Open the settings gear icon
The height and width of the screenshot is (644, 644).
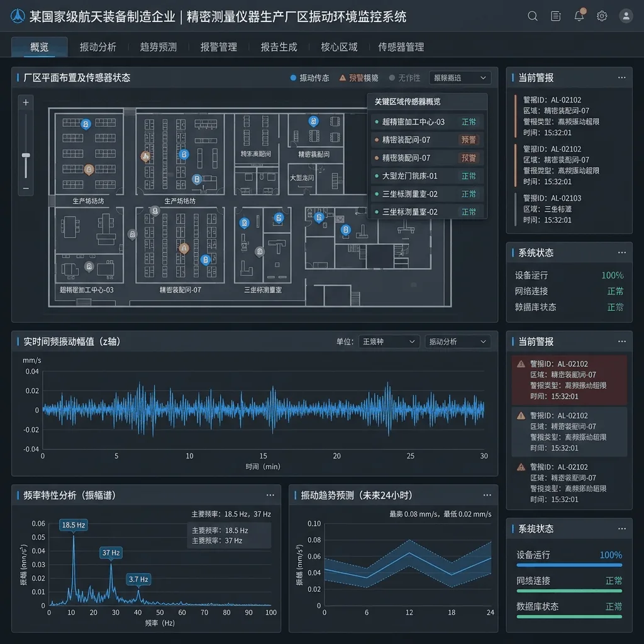point(602,16)
